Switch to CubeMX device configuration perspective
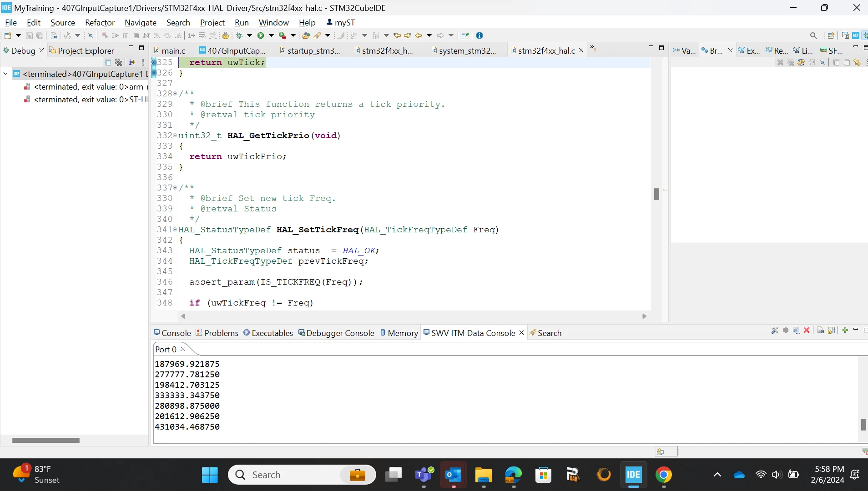Screen dimensions: 868x491 click(856, 35)
